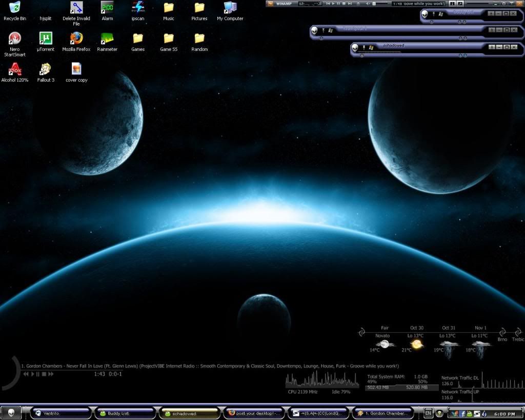
Task: Click refresh swirl icon left of weather
Action: [x=361, y=332]
